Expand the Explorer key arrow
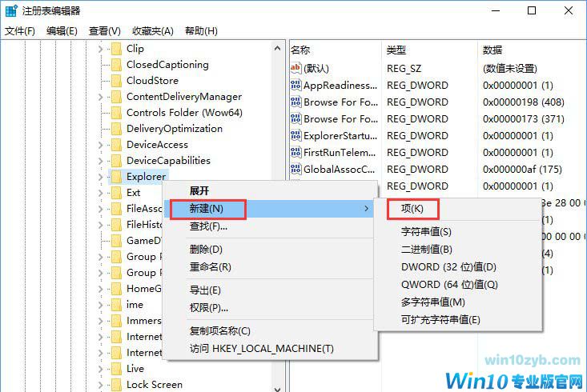The width and height of the screenshot is (587, 392). click(x=101, y=177)
